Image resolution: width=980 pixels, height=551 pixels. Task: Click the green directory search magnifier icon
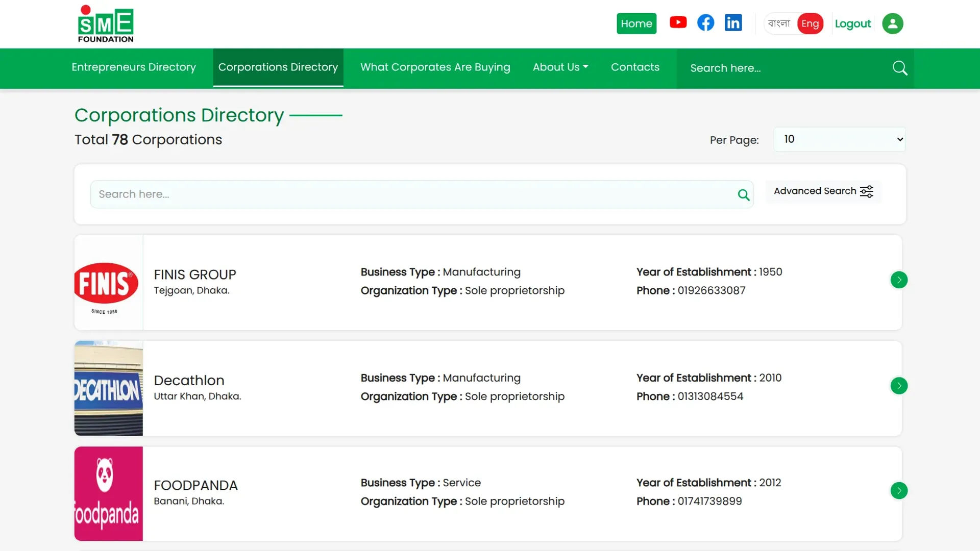744,194
